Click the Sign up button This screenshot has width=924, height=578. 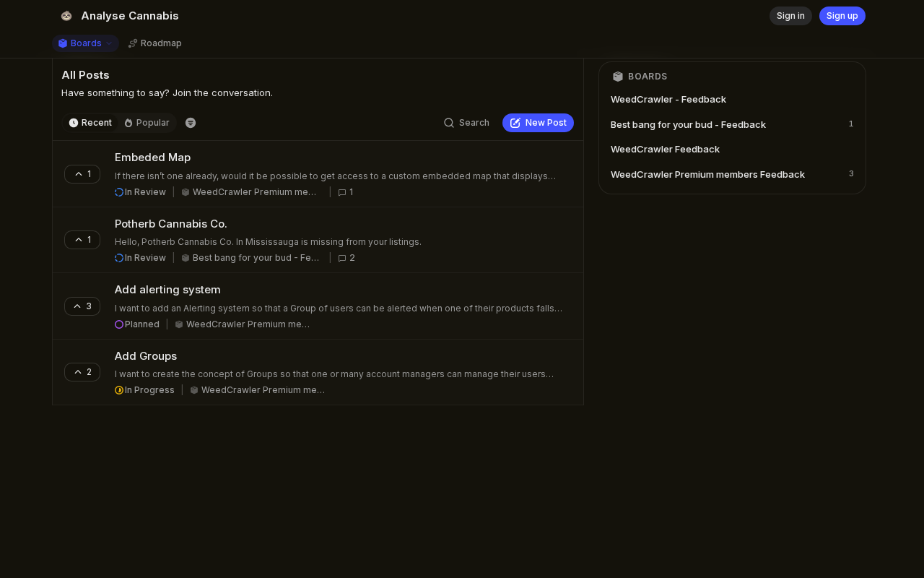(x=842, y=16)
